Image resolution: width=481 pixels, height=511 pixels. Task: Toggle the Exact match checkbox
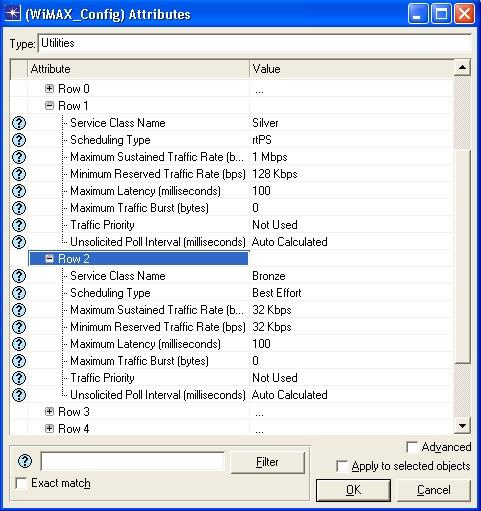click(21, 483)
